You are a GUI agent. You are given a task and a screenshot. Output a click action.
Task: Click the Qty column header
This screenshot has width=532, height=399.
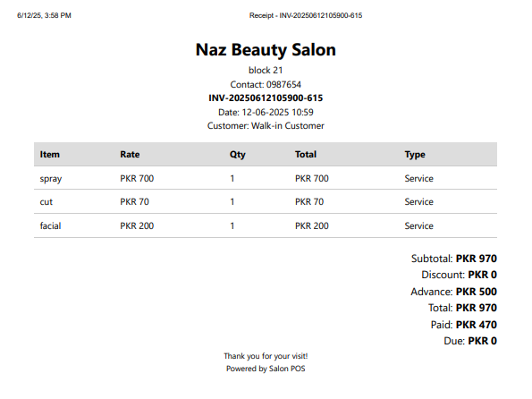[237, 155]
